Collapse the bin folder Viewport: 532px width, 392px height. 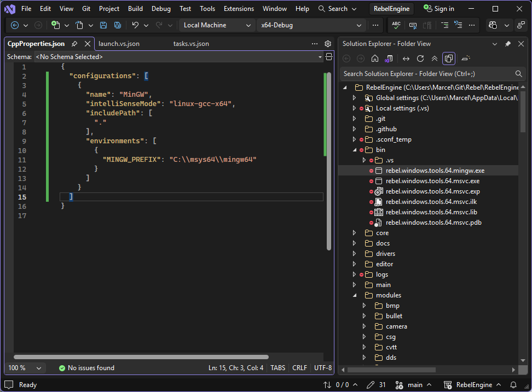coord(354,150)
